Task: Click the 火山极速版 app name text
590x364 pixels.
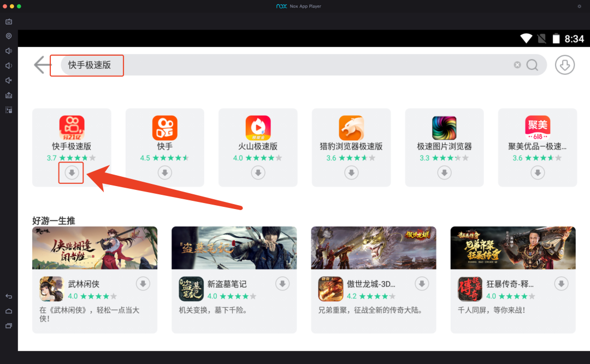Action: tap(258, 147)
